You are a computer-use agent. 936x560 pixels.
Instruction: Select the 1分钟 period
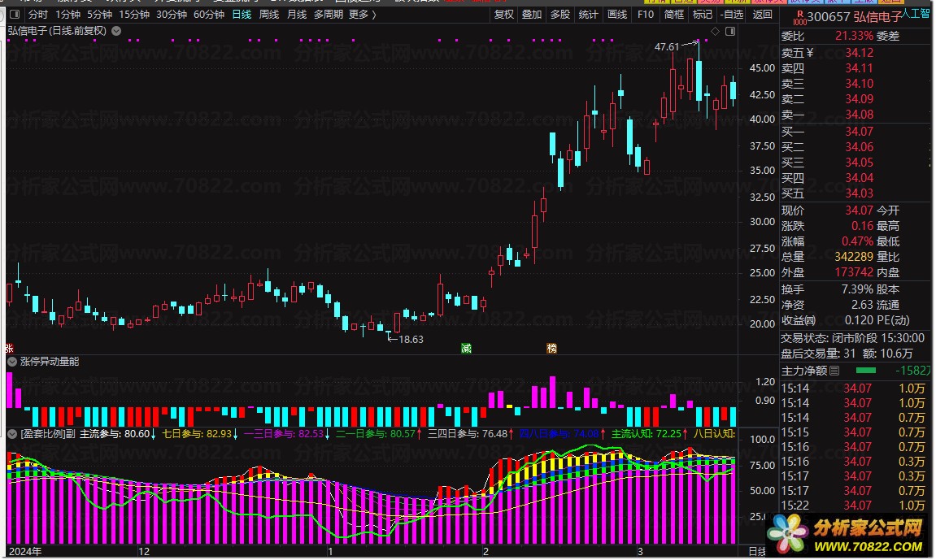[x=67, y=15]
